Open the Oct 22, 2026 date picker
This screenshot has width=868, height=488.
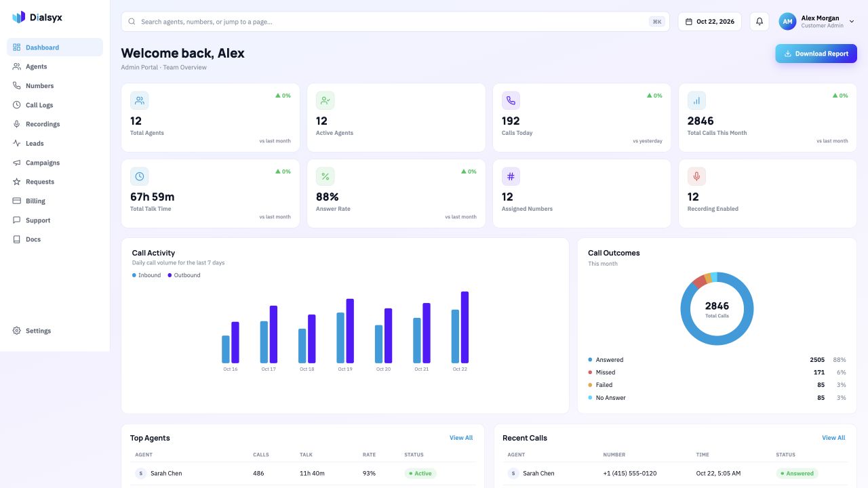coord(710,22)
